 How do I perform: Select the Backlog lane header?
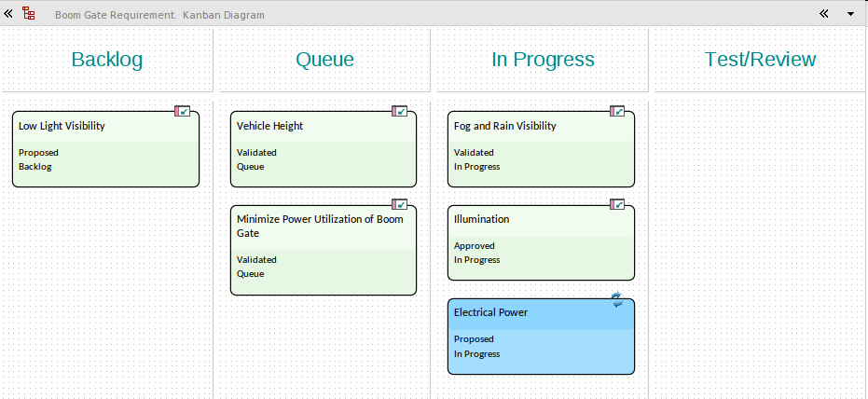(x=107, y=60)
